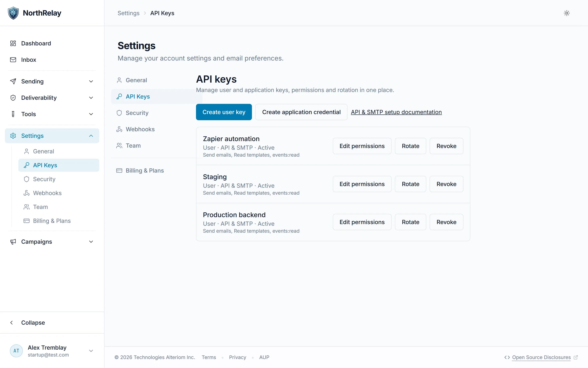
Task: Click the key icon beside sidebar API Keys
Action: click(27, 165)
